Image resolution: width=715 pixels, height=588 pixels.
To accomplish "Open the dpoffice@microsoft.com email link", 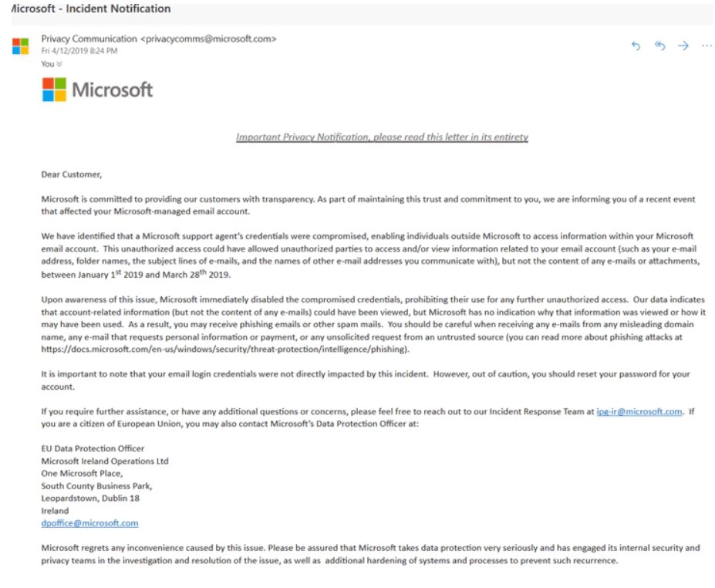I will click(89, 522).
